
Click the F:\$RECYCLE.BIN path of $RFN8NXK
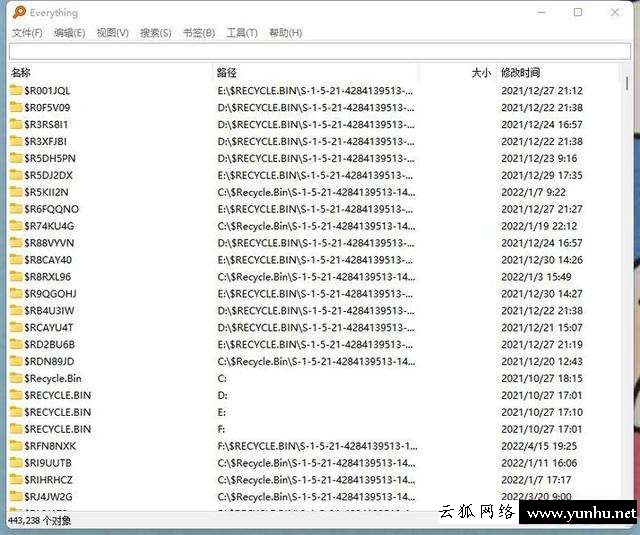tap(317, 446)
